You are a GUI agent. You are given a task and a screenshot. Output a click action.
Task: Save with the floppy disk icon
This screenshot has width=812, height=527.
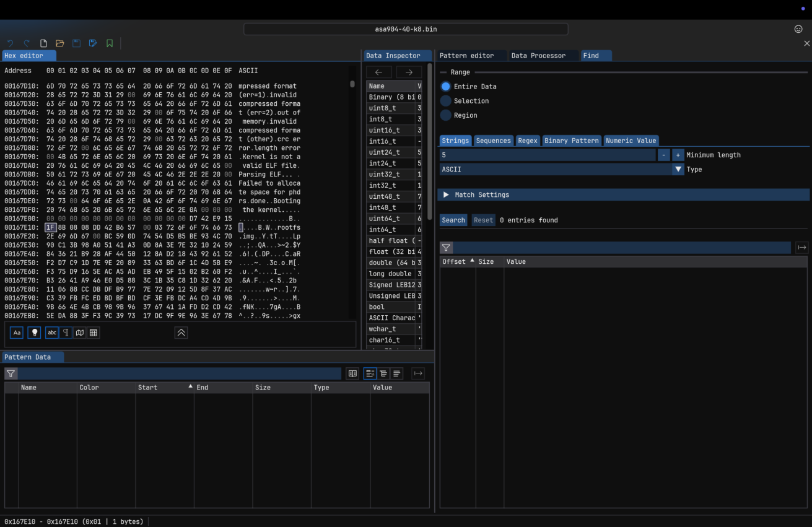(77, 43)
